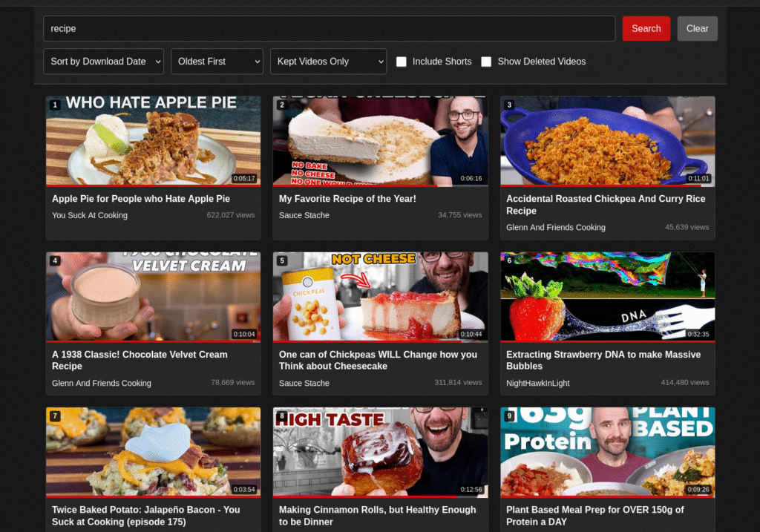The height and width of the screenshot is (532, 760).
Task: Click 'You Suck At Cooking' channel name
Action: point(90,215)
